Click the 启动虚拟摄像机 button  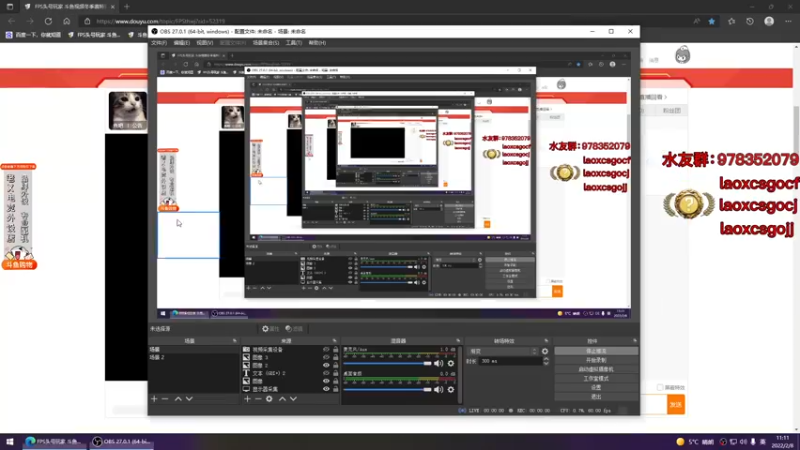pyautogui.click(x=596, y=369)
